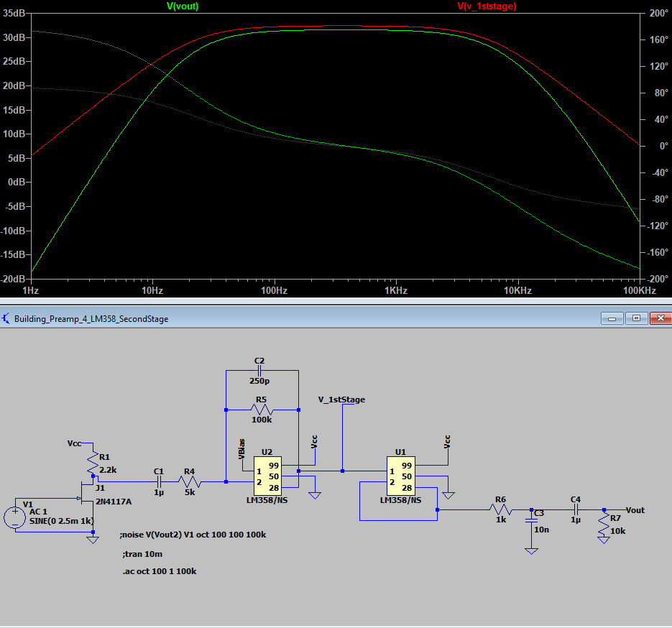Click the 250p value of C2

(259, 381)
